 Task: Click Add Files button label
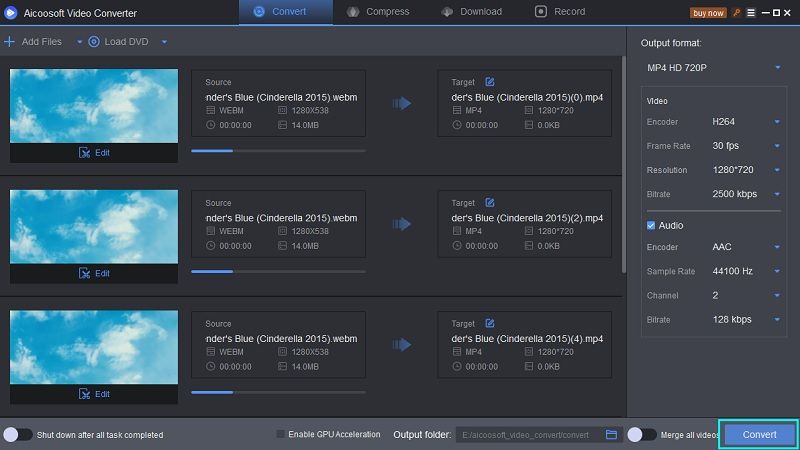(x=41, y=42)
